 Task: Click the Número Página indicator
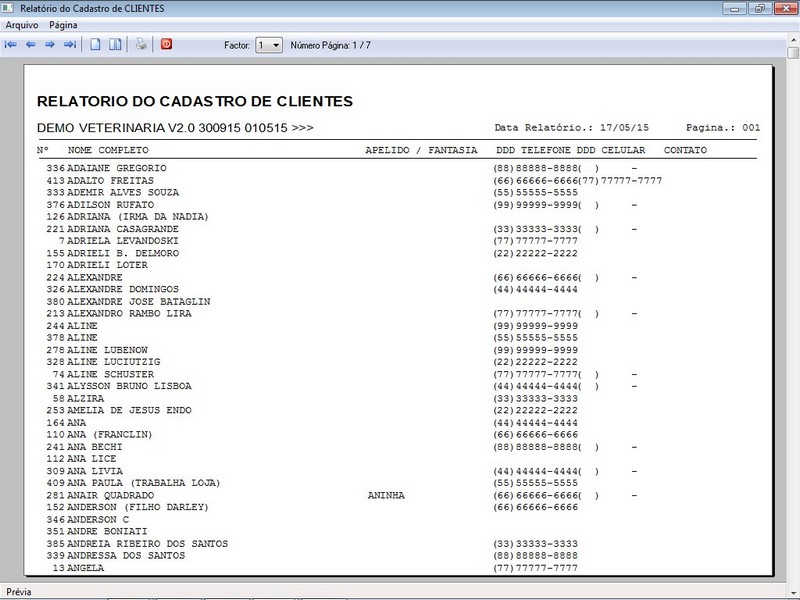click(330, 45)
